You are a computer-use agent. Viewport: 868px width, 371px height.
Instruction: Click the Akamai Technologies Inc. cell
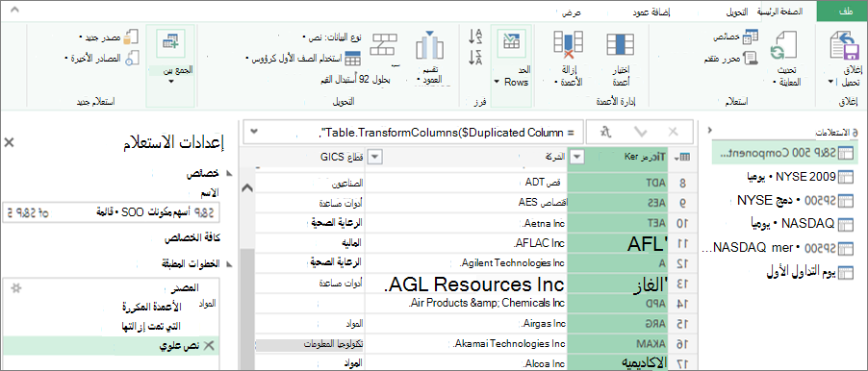[465, 344]
